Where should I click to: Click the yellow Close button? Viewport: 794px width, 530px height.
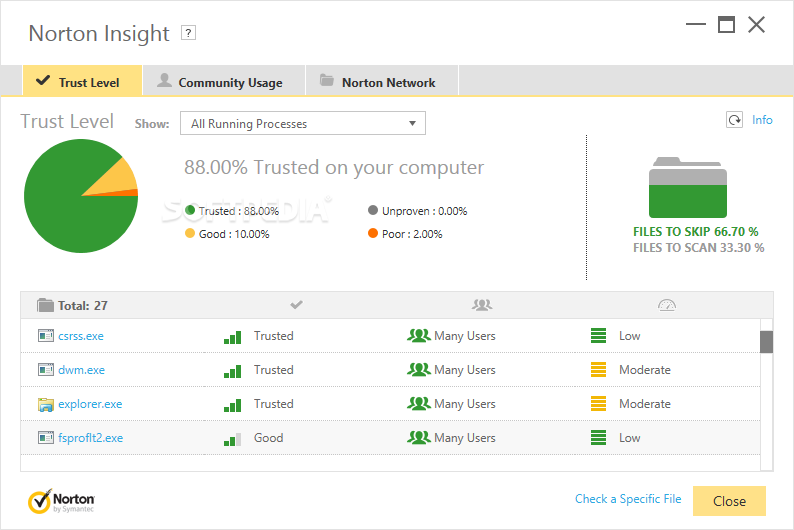click(x=729, y=501)
